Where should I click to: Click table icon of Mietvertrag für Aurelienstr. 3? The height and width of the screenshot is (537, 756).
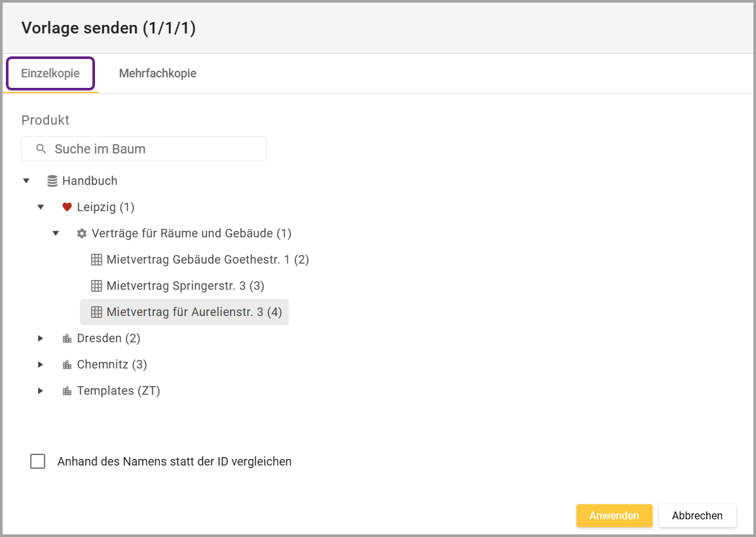[96, 312]
